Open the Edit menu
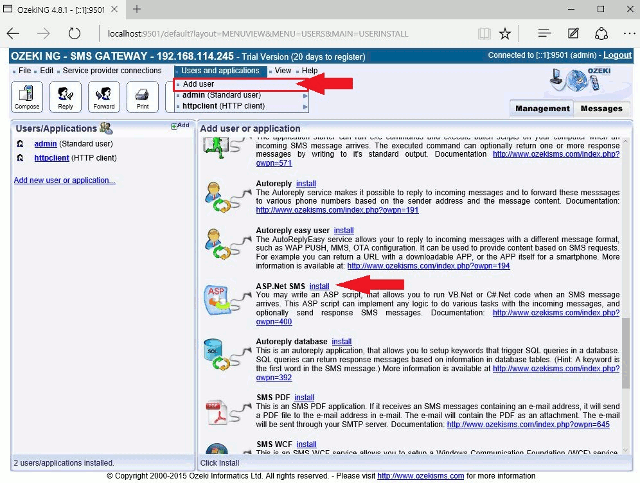640x483 pixels. click(47, 70)
